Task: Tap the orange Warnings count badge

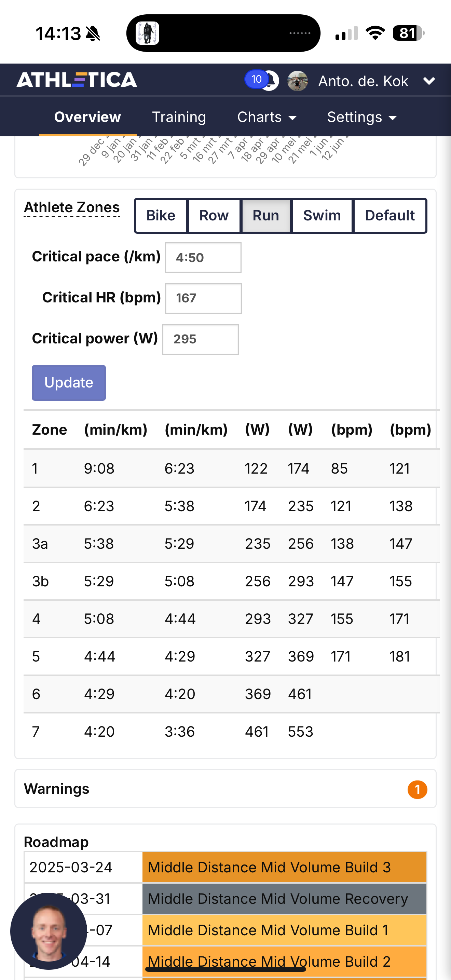Action: tap(417, 789)
